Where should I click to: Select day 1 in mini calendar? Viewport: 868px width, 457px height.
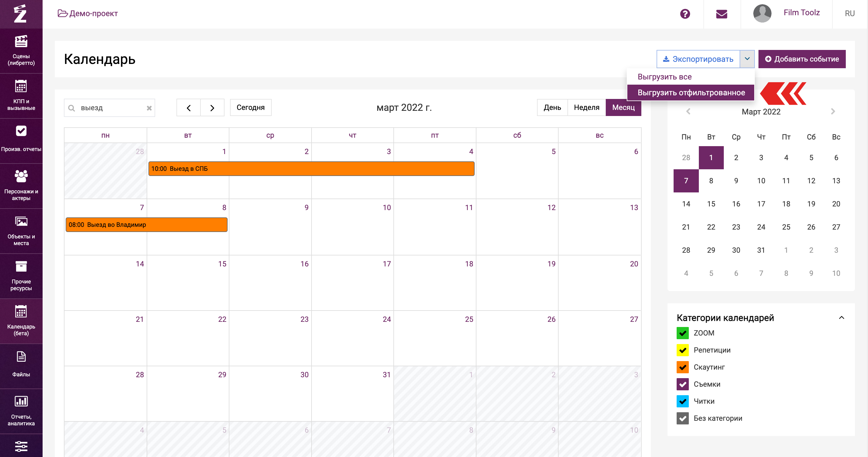click(x=711, y=157)
